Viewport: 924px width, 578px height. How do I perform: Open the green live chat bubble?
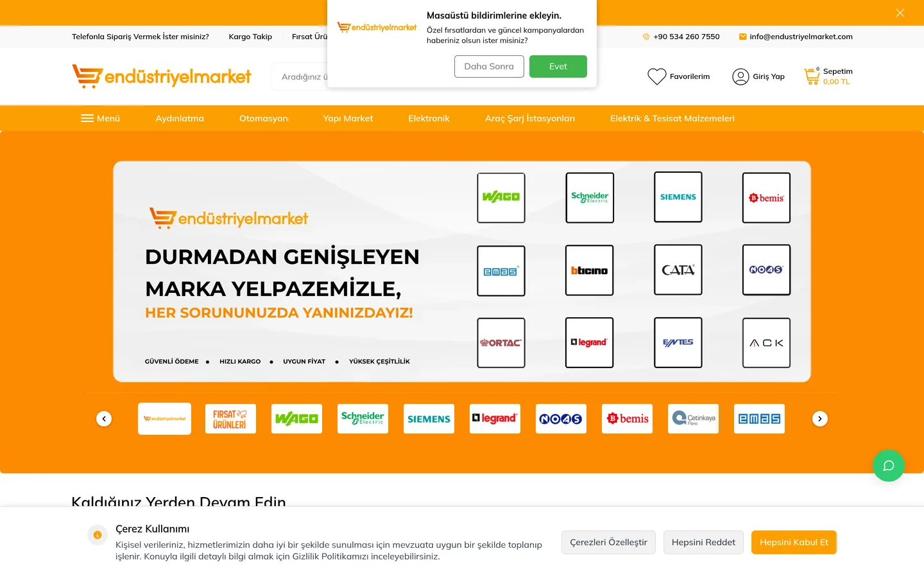point(889,466)
